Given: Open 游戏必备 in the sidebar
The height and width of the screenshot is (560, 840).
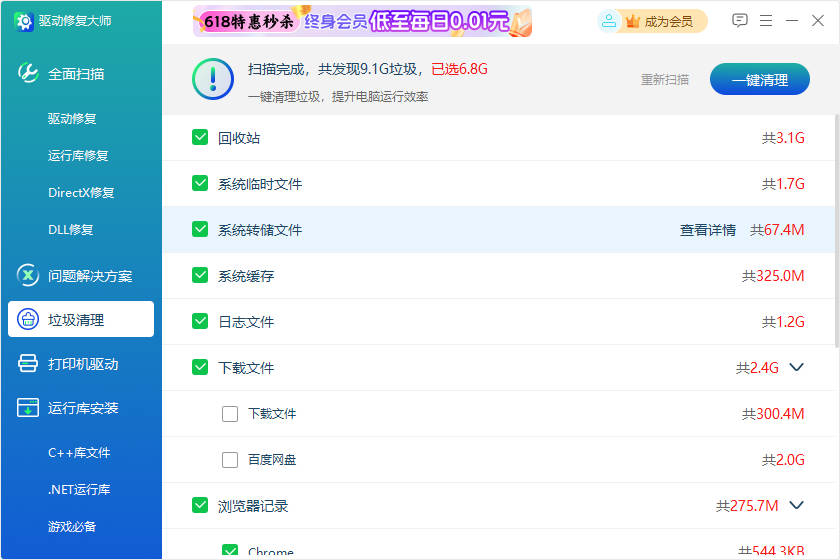Looking at the screenshot, I should (x=72, y=526).
